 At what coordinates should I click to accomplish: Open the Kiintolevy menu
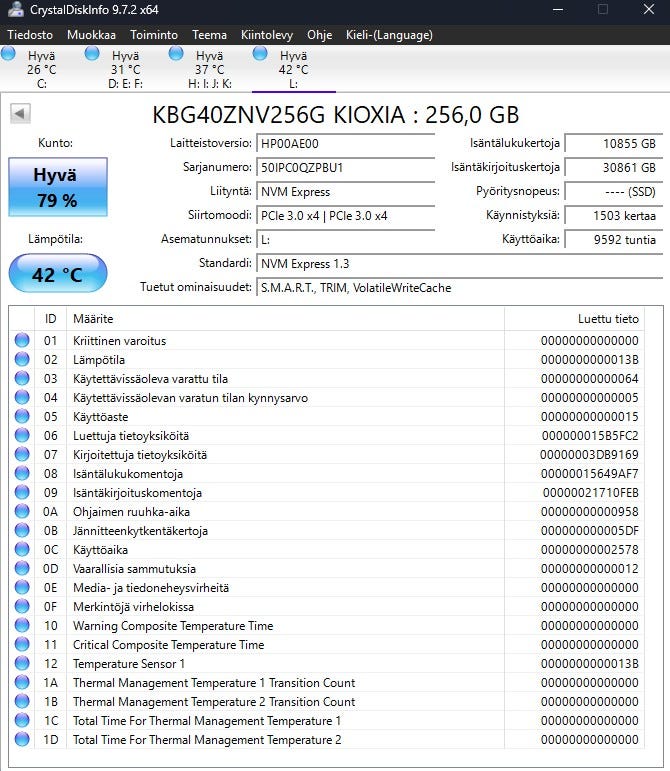click(x=267, y=35)
